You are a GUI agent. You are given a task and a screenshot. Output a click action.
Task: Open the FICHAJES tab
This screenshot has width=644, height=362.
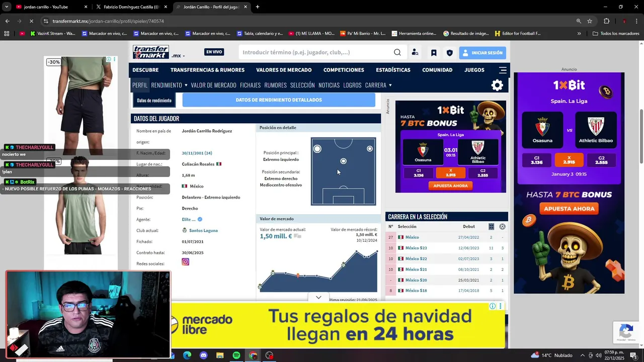[x=250, y=85]
